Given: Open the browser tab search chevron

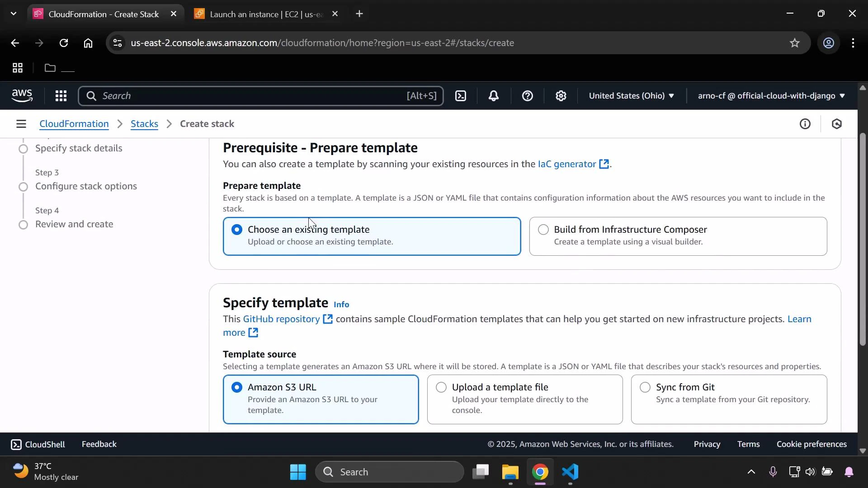Looking at the screenshot, I should click(13, 13).
